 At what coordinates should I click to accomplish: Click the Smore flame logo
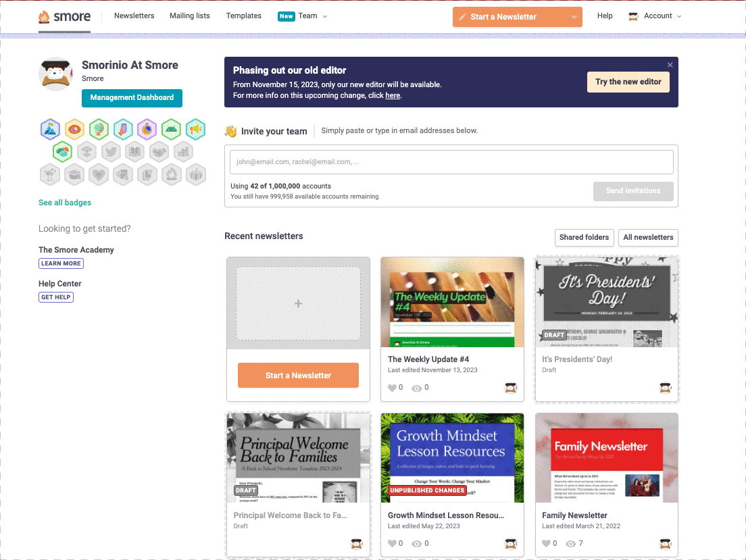[x=45, y=17]
